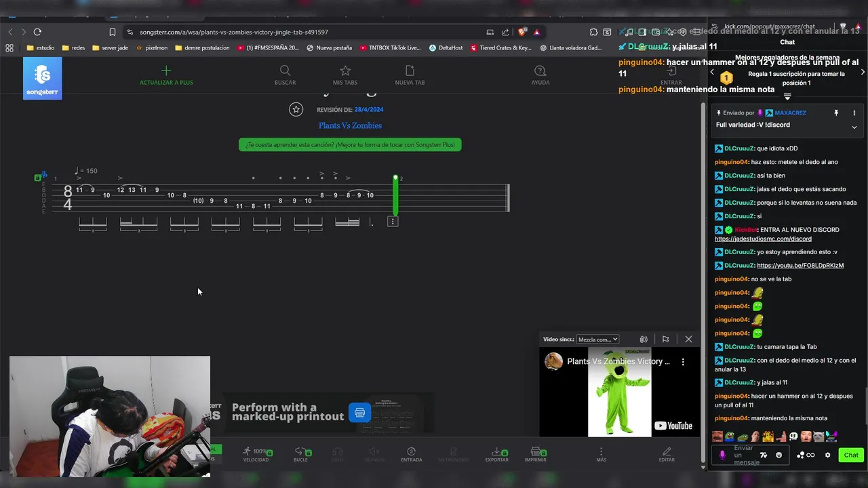Open the Brave shields lion icon
The width and height of the screenshot is (868, 488).
(x=521, y=32)
